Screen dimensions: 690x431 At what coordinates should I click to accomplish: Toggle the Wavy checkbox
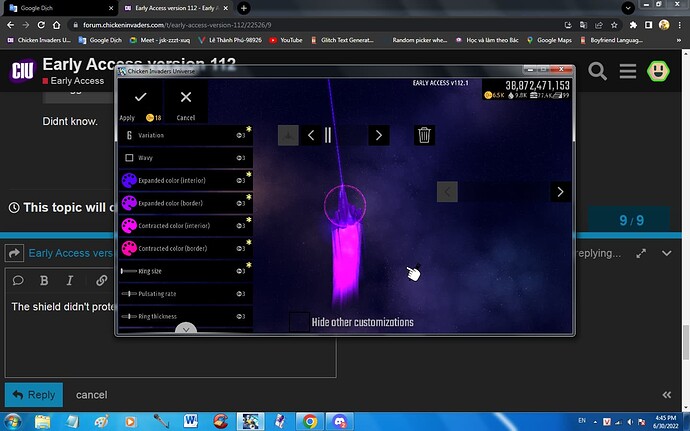coord(129,158)
